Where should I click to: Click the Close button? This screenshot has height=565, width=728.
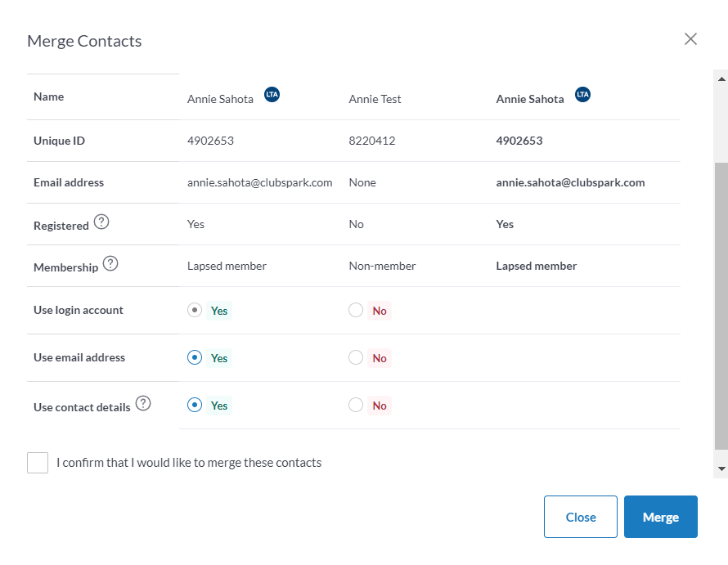pyautogui.click(x=581, y=517)
